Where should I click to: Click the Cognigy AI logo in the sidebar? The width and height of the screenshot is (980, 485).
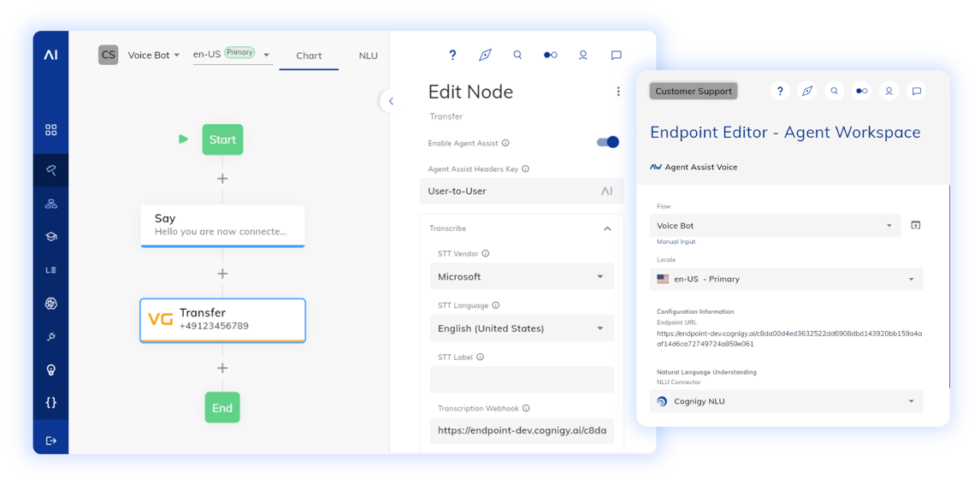click(x=50, y=55)
